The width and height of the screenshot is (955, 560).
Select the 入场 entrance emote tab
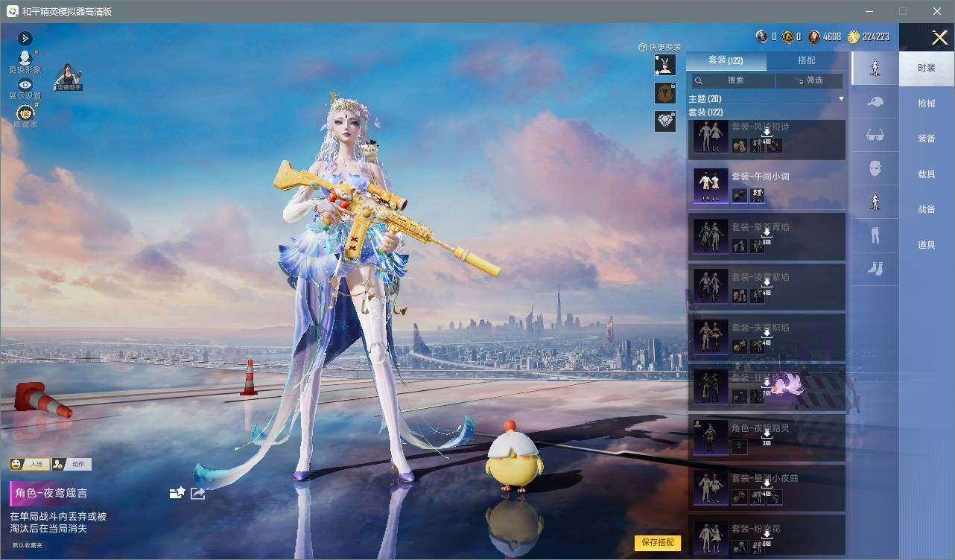coord(29,464)
